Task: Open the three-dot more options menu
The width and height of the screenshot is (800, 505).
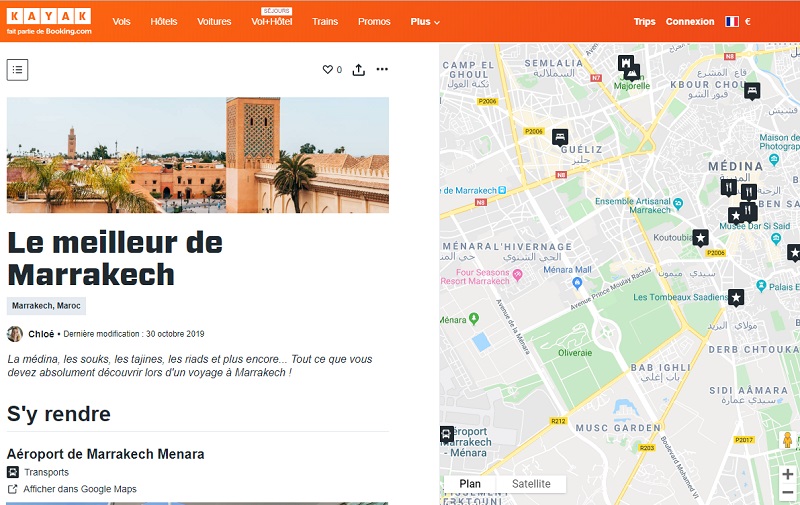Action: click(x=382, y=70)
